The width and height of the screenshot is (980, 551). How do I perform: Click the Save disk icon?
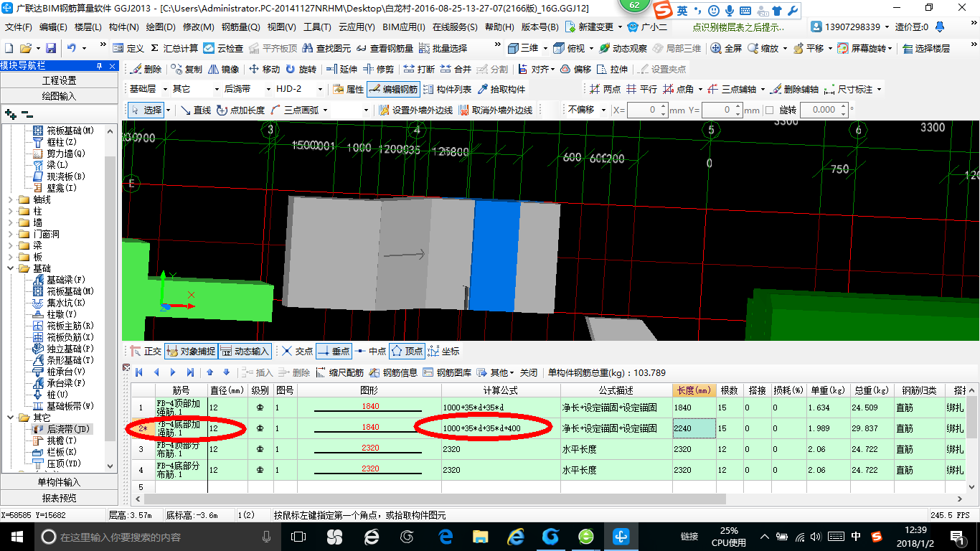(x=51, y=48)
